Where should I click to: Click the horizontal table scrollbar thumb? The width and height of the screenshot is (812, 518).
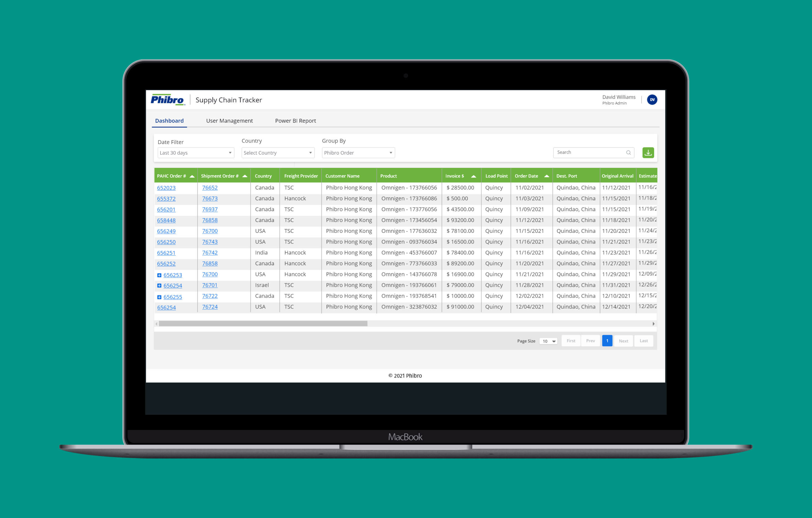(x=263, y=324)
